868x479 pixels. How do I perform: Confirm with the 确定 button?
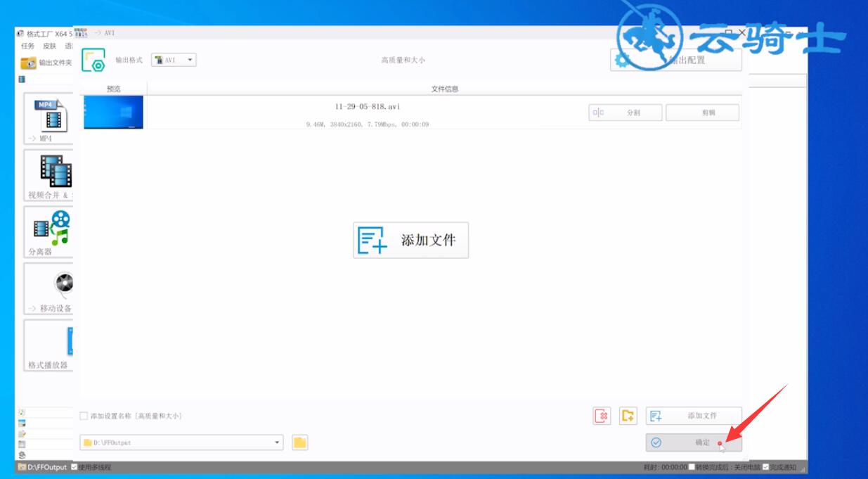click(x=694, y=442)
